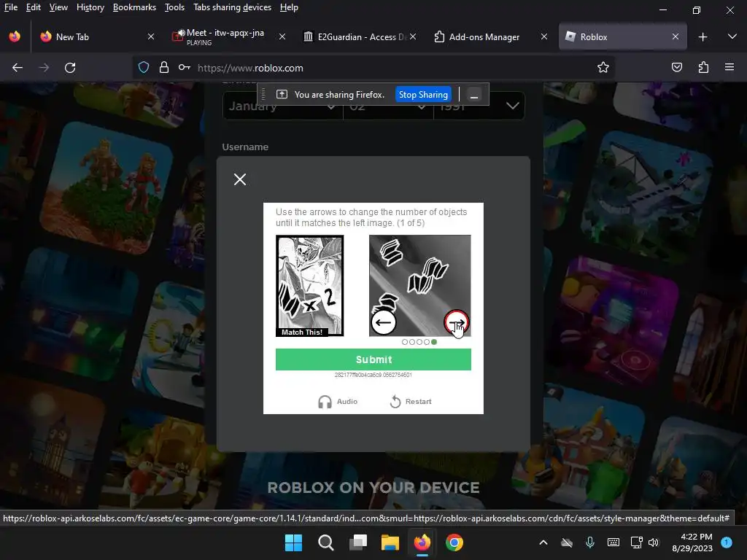Open a new tab with the plus button

point(703,36)
